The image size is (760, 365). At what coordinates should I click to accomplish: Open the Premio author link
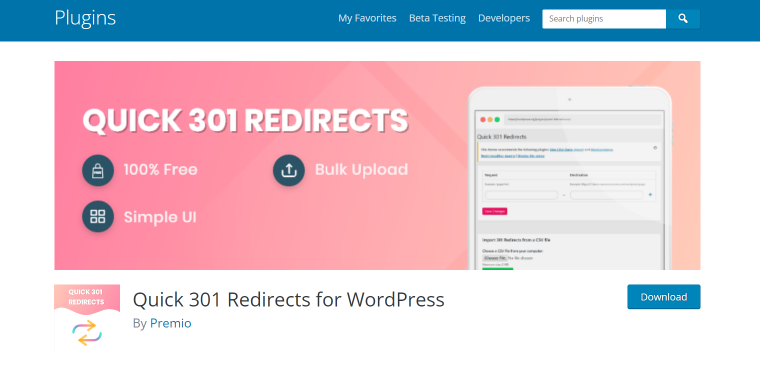170,323
